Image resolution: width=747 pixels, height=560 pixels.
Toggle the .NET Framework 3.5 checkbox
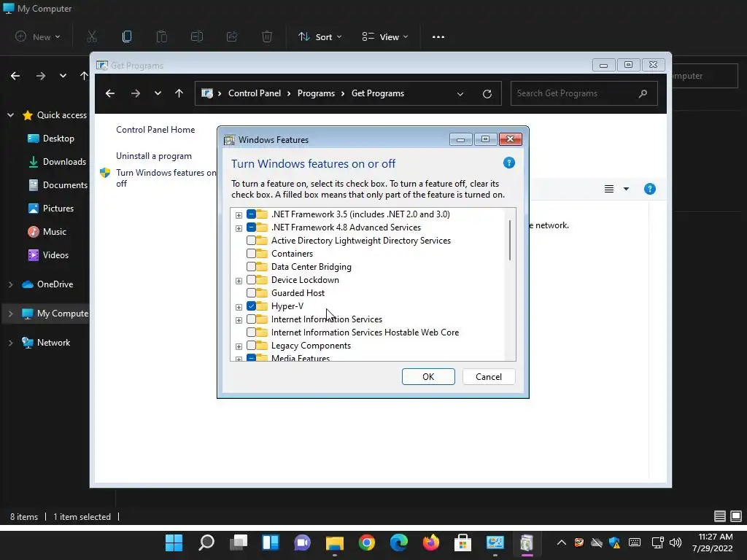(251, 214)
